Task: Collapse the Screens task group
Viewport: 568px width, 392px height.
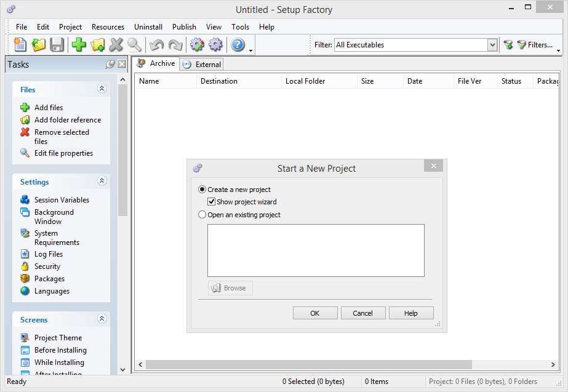Action: (x=102, y=318)
